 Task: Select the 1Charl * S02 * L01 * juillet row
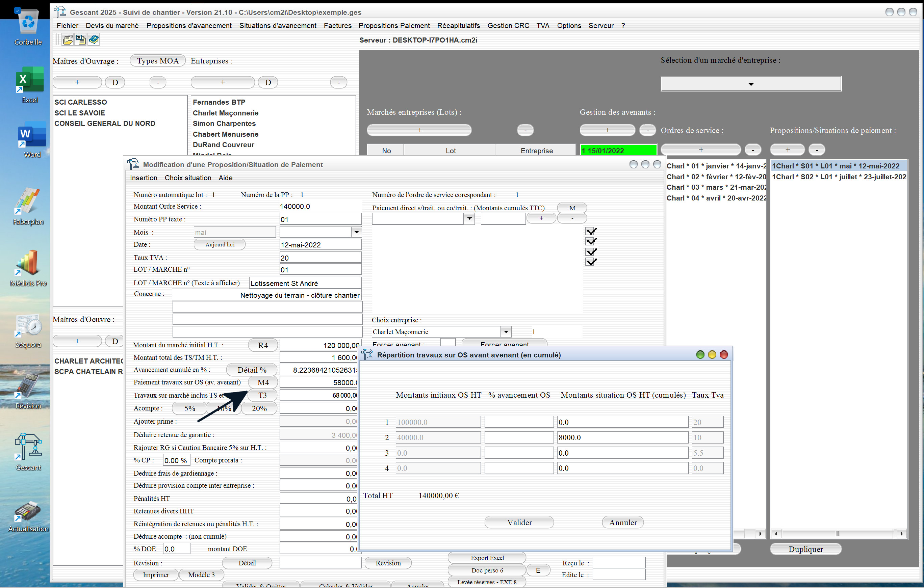click(x=839, y=177)
